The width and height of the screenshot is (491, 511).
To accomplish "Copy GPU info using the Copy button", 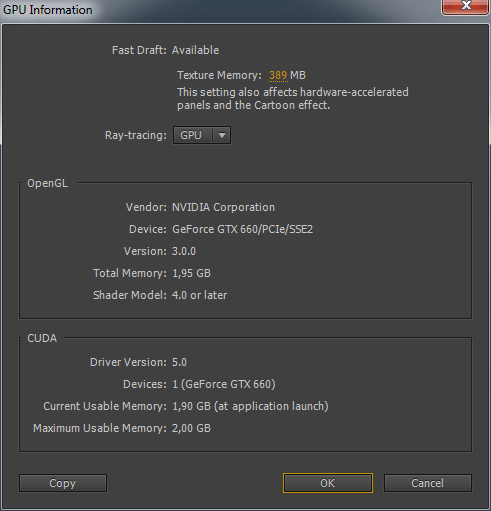I will (63, 483).
